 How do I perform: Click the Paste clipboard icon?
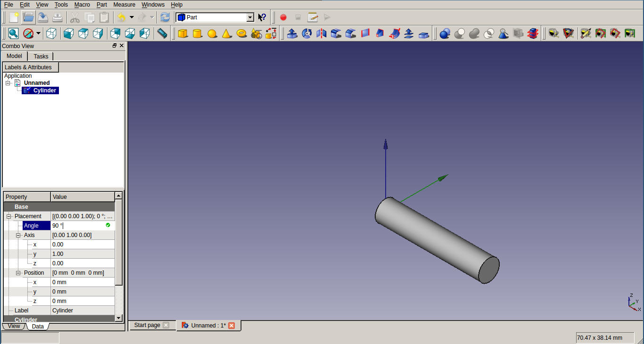[104, 17]
